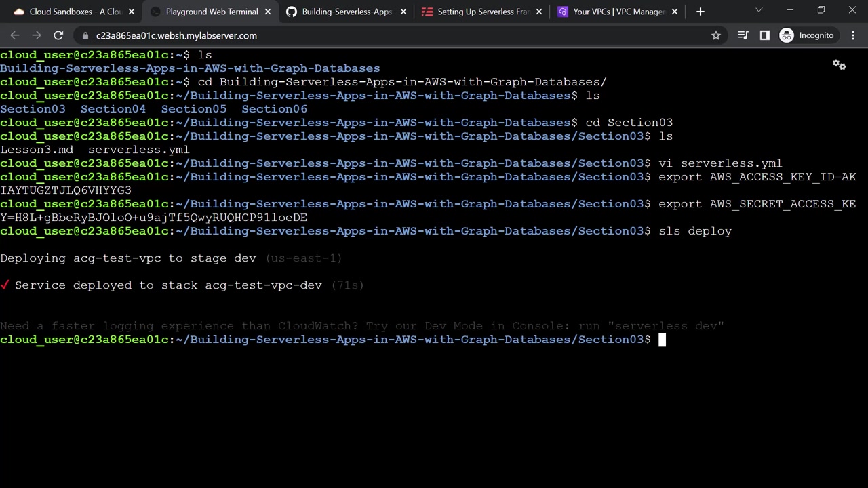Minimize the browser window
Screen dimensions: 868x488
[790, 10]
